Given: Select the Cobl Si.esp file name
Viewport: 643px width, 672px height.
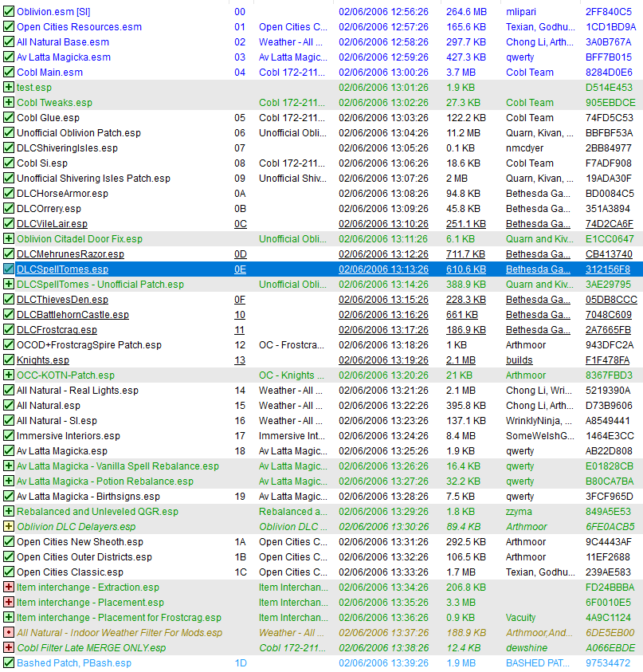Looking at the screenshot, I should click(42, 163).
